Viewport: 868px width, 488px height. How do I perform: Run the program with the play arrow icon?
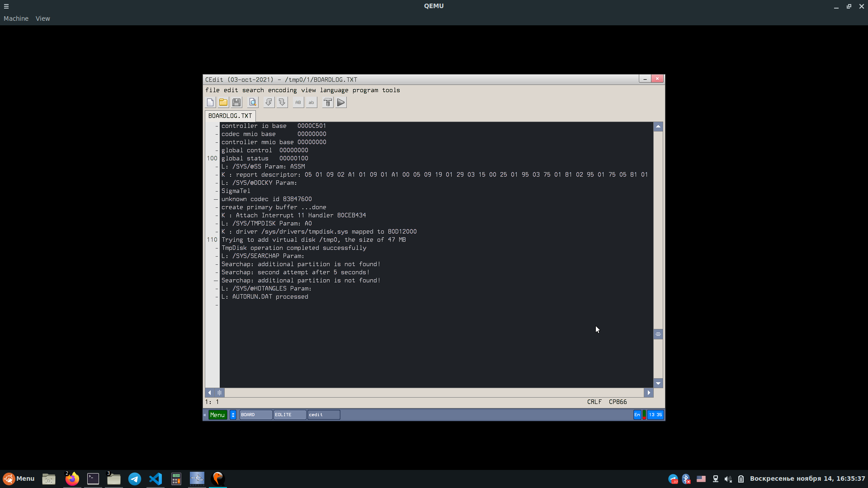(x=341, y=103)
